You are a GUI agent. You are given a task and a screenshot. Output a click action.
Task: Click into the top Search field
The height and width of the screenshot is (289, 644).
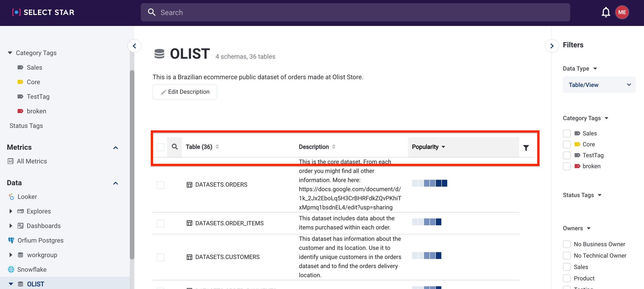(x=355, y=12)
